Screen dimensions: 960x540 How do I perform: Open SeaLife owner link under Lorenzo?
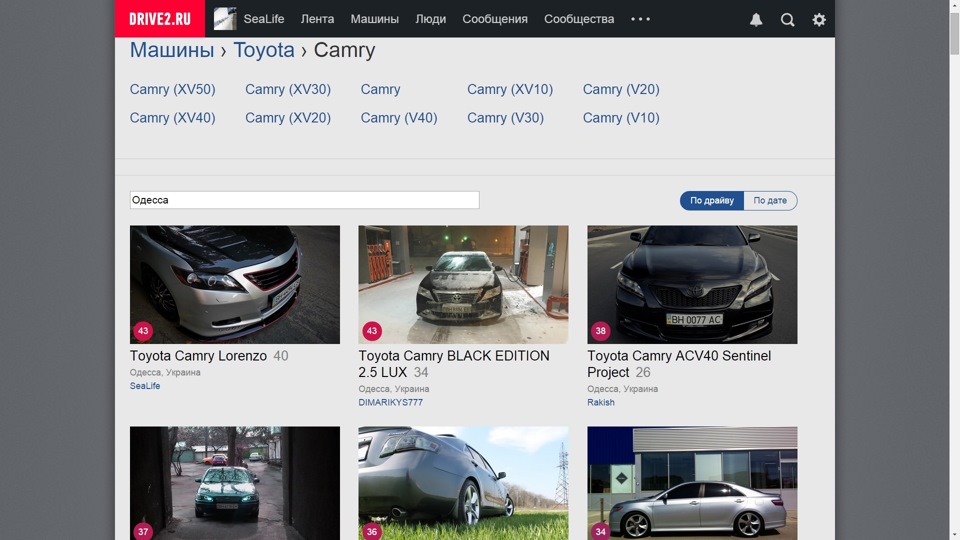[145, 386]
